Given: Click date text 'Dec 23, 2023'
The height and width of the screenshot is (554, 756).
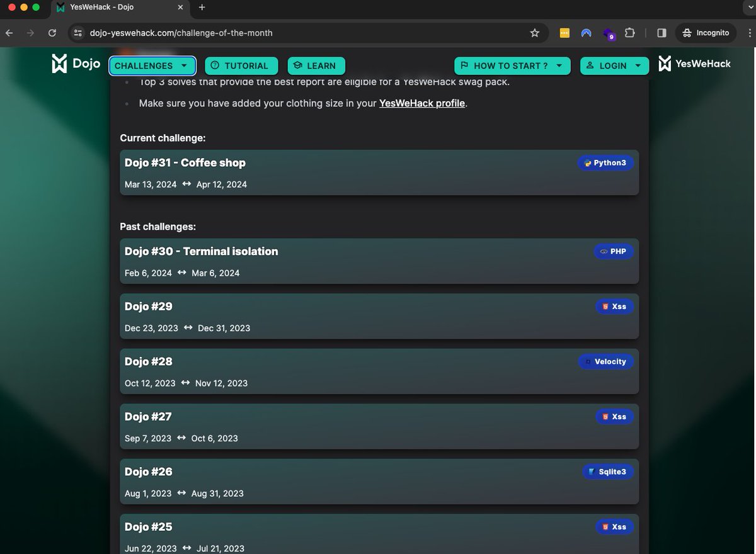Looking at the screenshot, I should pyautogui.click(x=151, y=328).
